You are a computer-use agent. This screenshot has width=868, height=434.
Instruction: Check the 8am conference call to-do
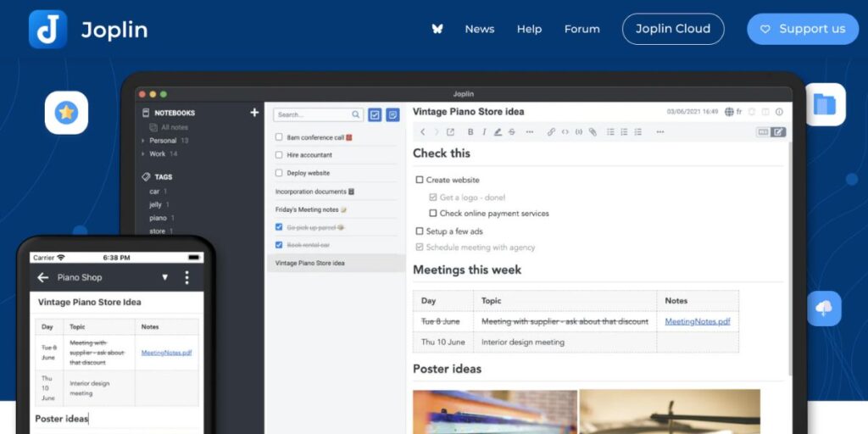click(279, 137)
